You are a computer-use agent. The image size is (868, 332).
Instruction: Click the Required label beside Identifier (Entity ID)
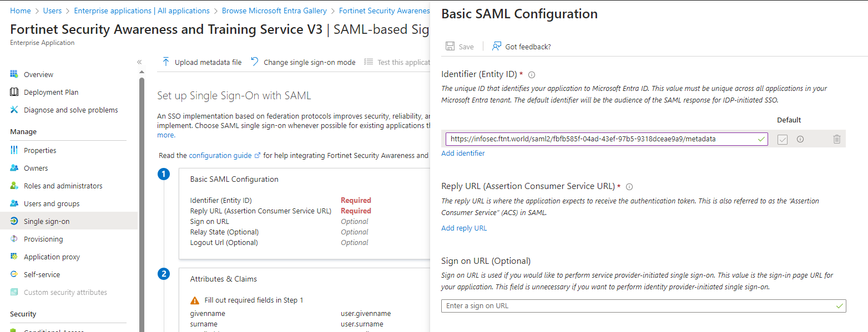(x=356, y=201)
